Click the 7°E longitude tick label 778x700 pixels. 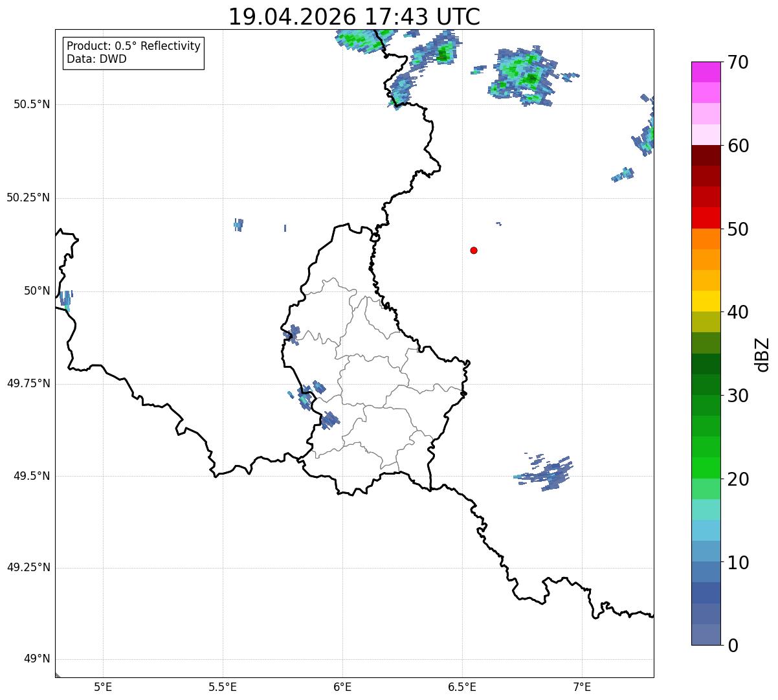582,686
